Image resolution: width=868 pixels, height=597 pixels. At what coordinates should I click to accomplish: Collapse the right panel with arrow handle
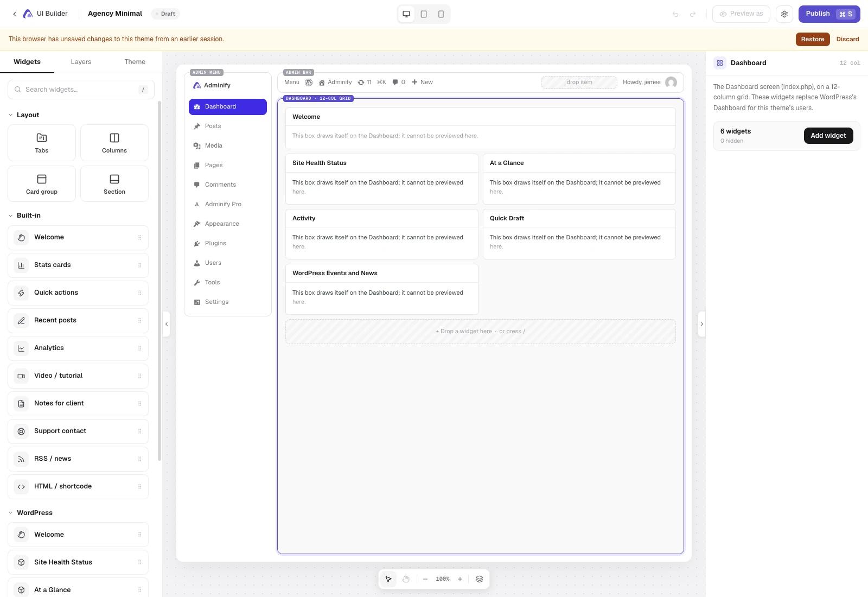click(x=701, y=324)
